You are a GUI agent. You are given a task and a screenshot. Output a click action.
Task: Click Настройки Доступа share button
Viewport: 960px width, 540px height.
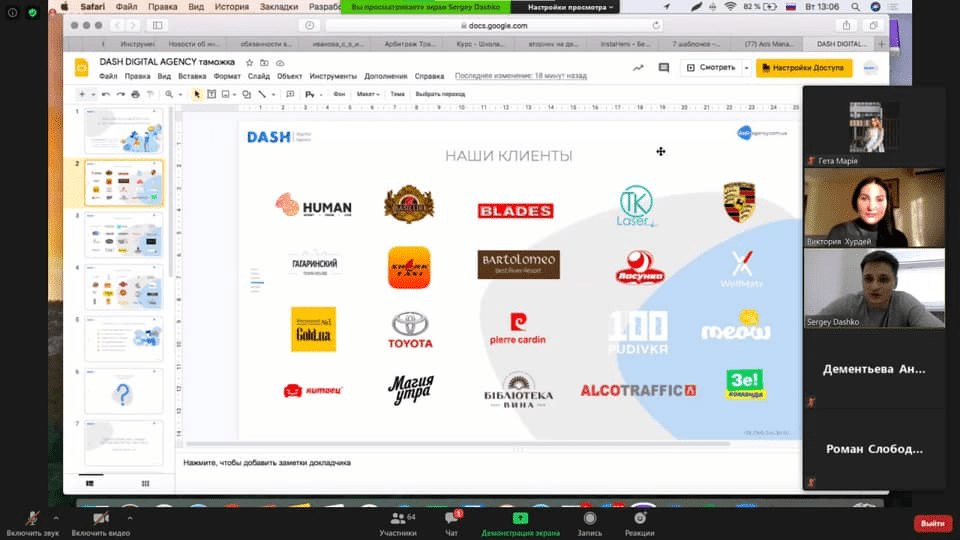click(x=804, y=68)
